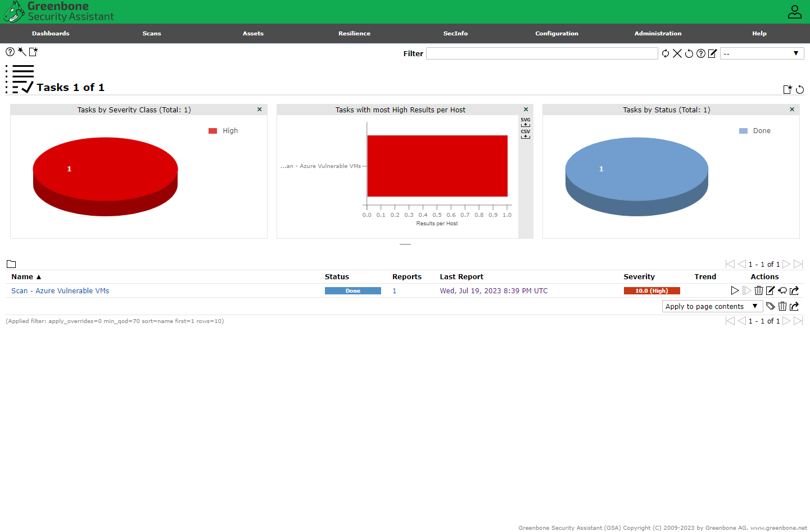
Task: Open the Dashboards menu
Action: click(51, 34)
